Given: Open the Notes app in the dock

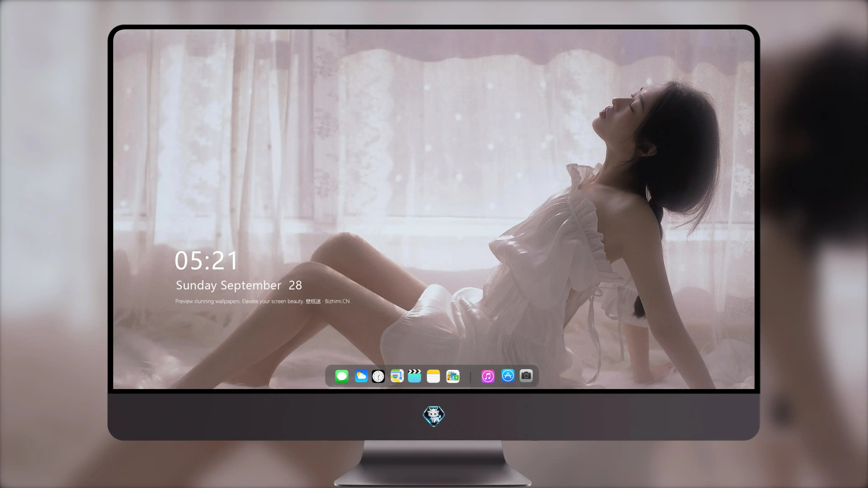Looking at the screenshot, I should tap(433, 376).
